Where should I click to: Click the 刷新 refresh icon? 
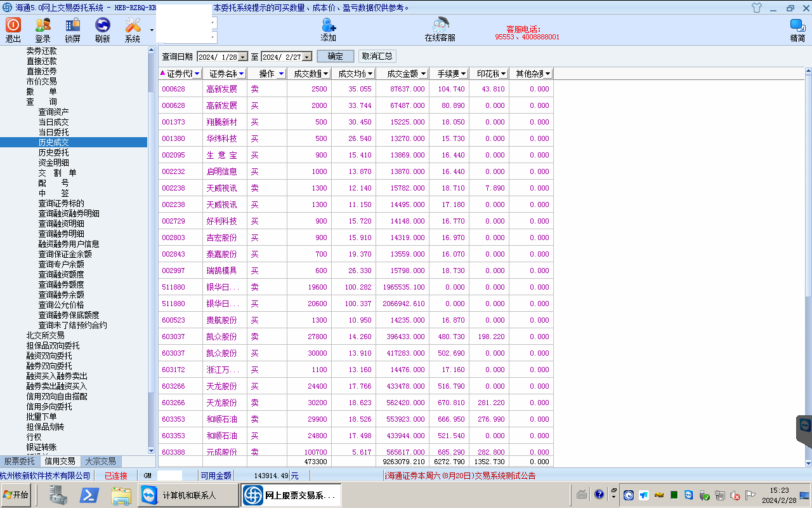(x=102, y=25)
